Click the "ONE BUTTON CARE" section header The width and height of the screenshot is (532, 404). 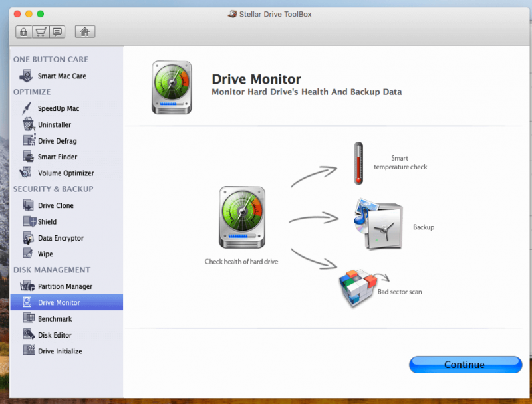click(51, 60)
